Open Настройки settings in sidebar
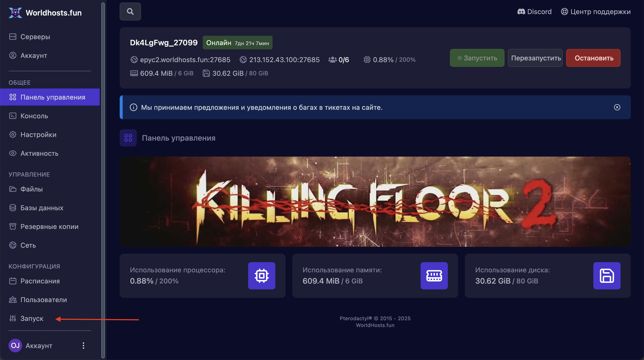644x360 pixels. [x=38, y=135]
